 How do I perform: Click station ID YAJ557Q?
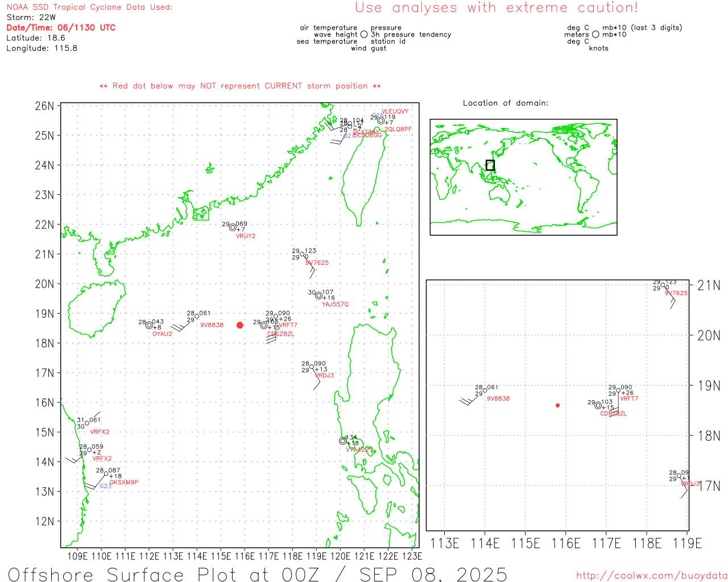(336, 304)
